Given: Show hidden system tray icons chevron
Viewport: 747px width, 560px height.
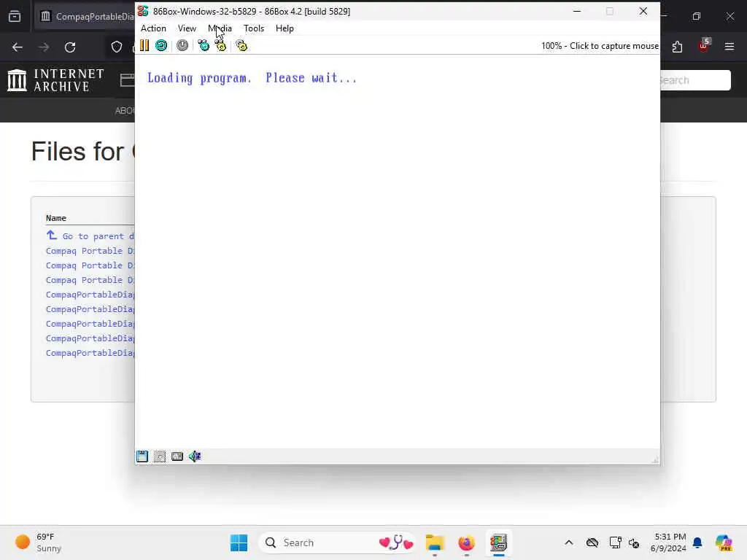Looking at the screenshot, I should coord(569,542).
